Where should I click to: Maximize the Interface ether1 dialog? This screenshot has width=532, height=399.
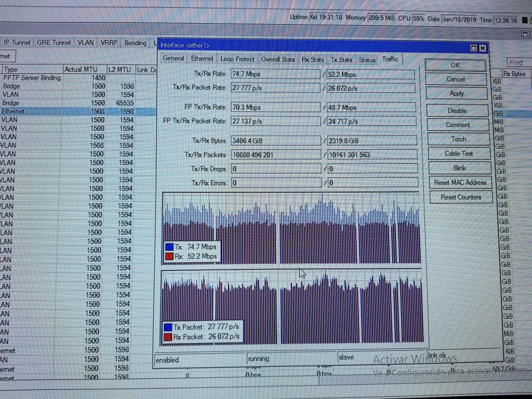(473, 48)
